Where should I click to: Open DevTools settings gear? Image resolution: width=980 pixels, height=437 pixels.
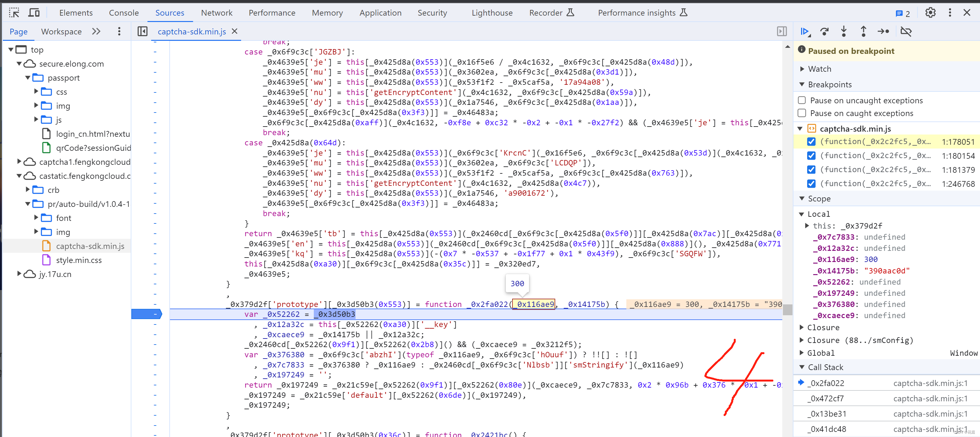click(930, 12)
